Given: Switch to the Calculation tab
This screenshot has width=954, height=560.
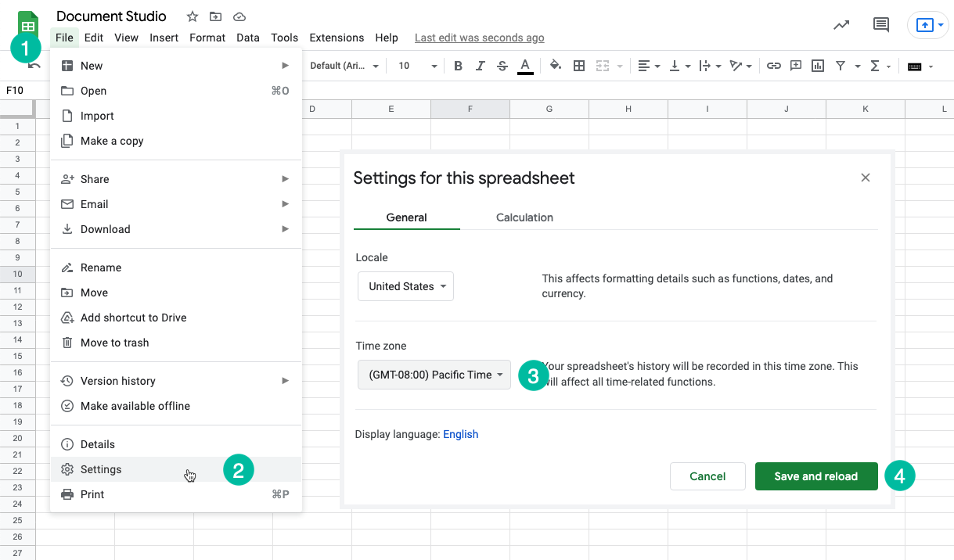Looking at the screenshot, I should 524,217.
